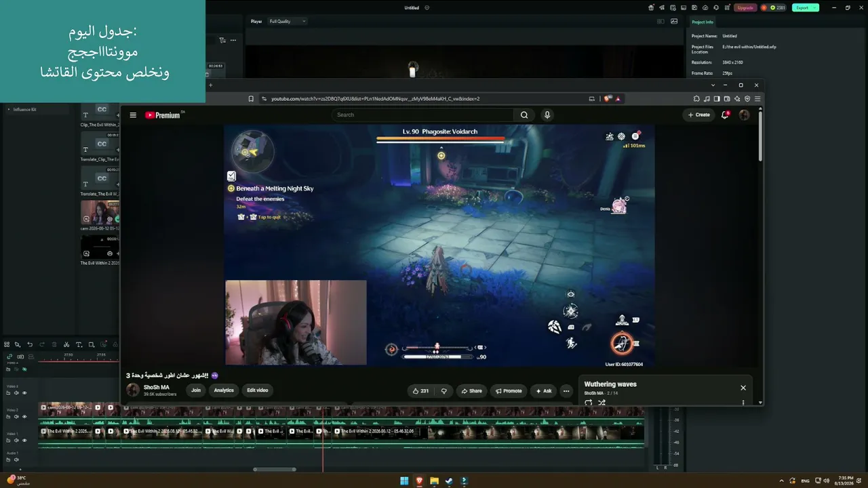Expand the Influence Kit item in Filmora sidebar

[x=9, y=109]
